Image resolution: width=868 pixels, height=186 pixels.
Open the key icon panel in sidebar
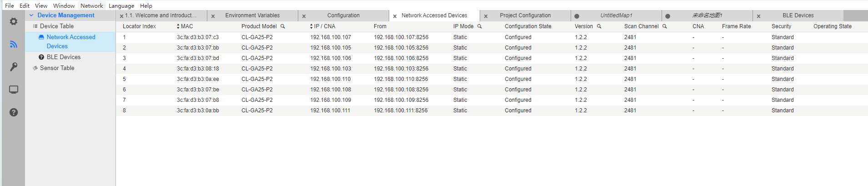[x=14, y=67]
